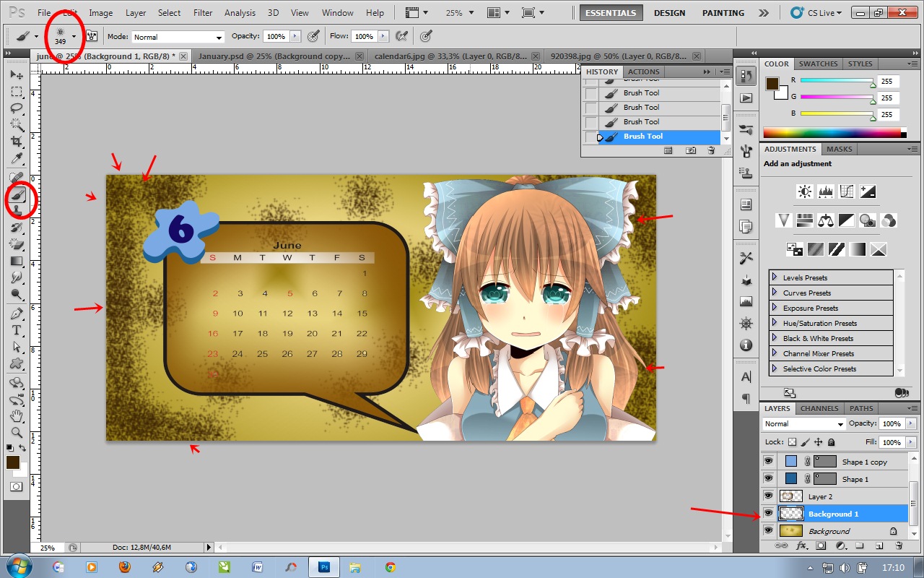
Task: Switch to the Painting workspace
Action: [723, 13]
